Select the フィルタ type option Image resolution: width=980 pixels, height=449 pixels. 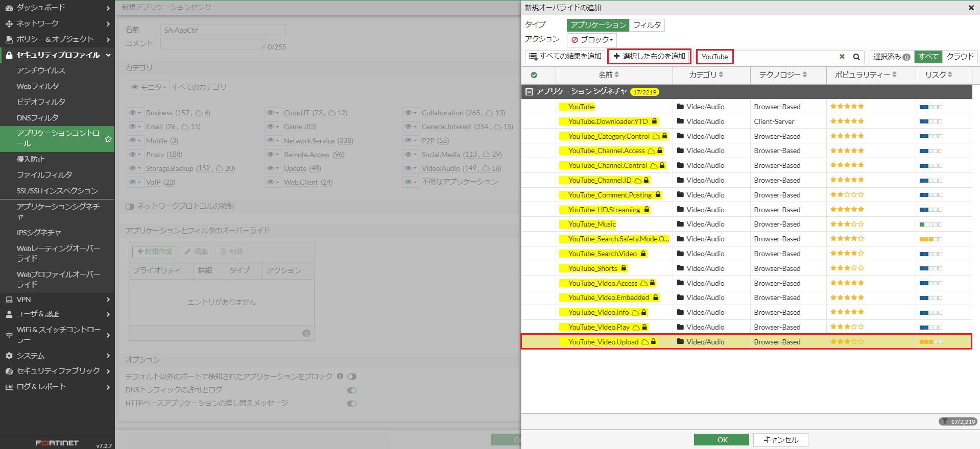[x=647, y=25]
